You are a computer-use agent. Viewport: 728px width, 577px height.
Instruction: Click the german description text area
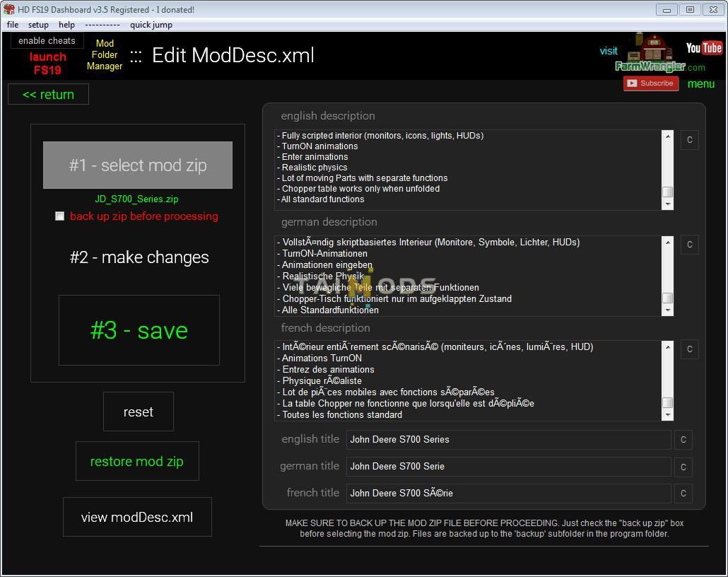pyautogui.click(x=468, y=276)
